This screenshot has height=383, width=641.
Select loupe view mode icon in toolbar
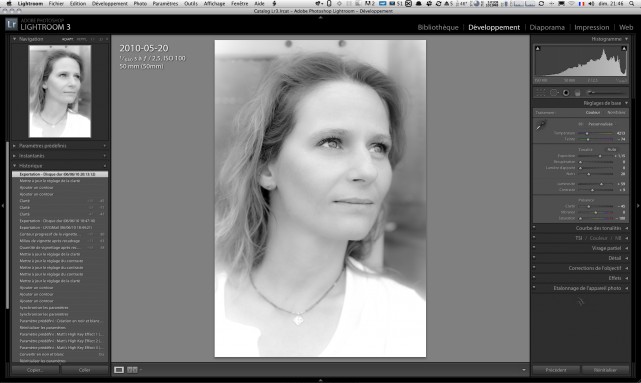pos(119,370)
